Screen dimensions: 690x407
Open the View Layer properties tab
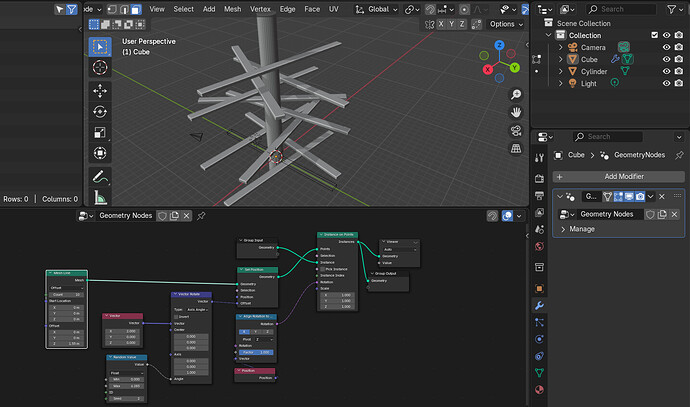540,213
